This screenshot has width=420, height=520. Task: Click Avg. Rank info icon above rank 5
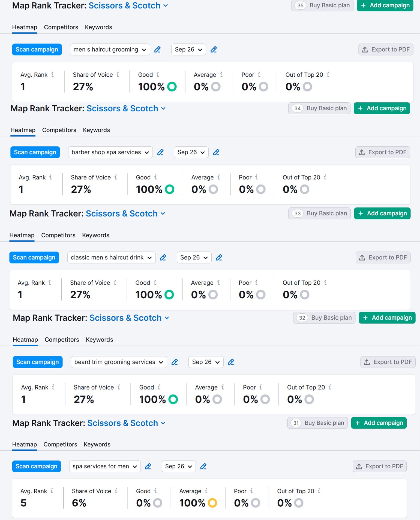[x=52, y=491]
